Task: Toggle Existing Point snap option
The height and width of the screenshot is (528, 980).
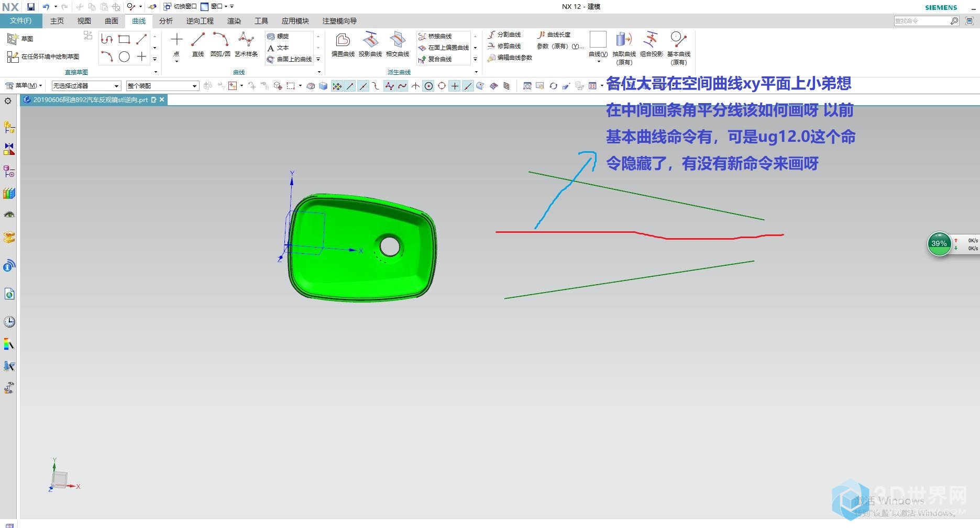Action: (455, 86)
